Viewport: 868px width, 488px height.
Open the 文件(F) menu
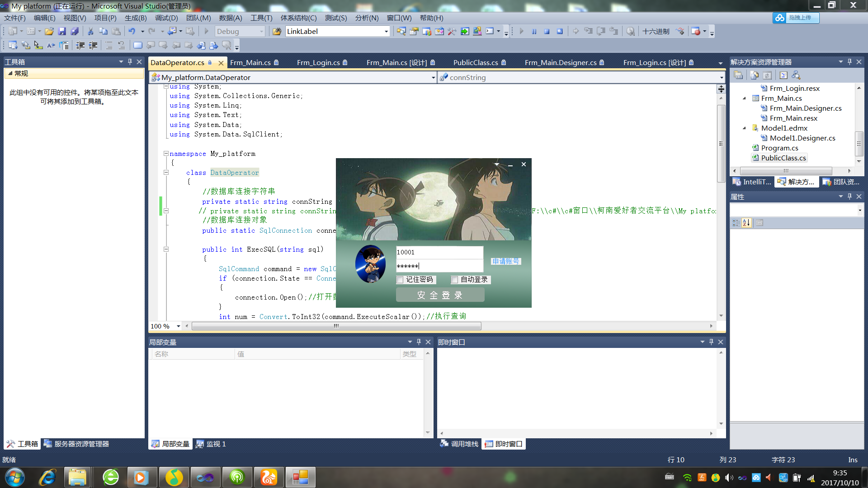click(15, 18)
